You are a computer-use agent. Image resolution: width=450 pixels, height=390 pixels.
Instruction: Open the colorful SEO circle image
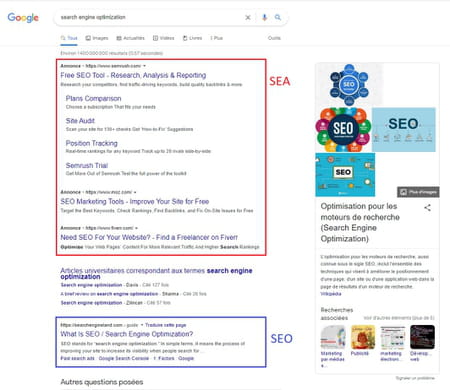click(343, 130)
